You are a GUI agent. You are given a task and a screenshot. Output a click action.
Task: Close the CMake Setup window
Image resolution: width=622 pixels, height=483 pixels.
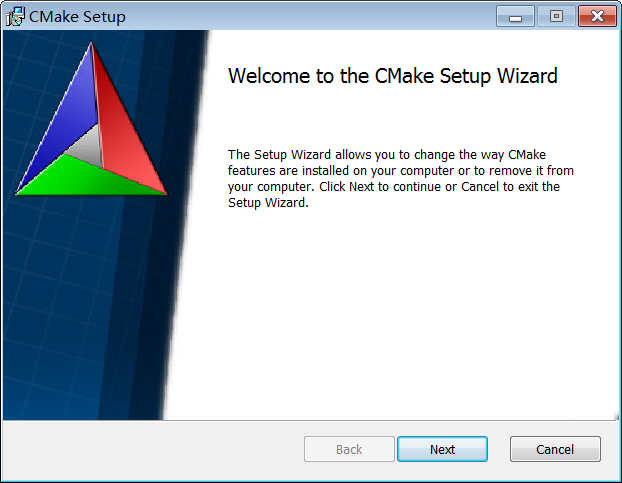click(597, 16)
